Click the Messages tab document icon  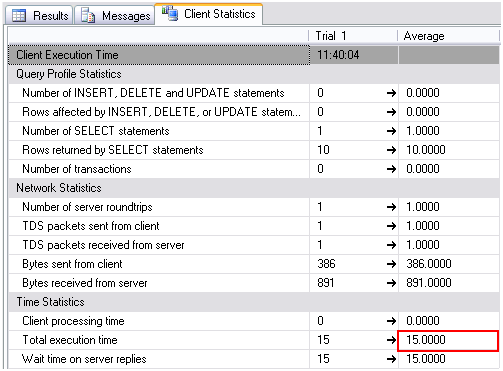[88, 15]
